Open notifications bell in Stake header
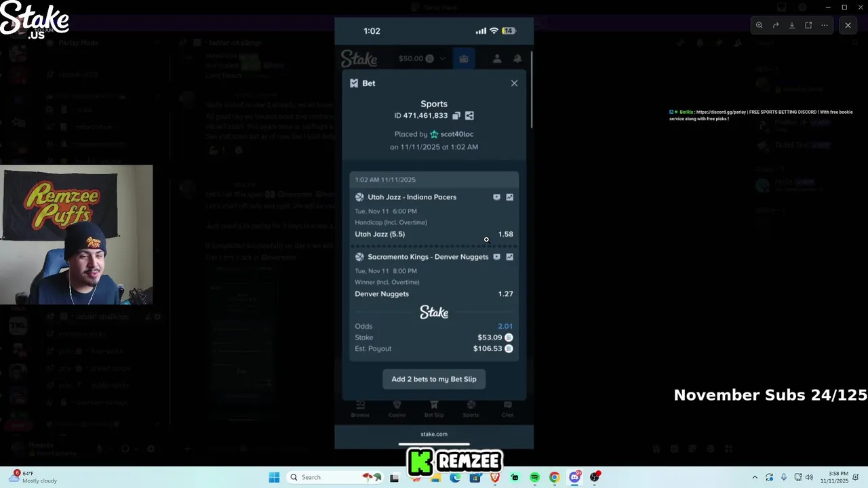Viewport: 868px width, 488px height. (517, 59)
